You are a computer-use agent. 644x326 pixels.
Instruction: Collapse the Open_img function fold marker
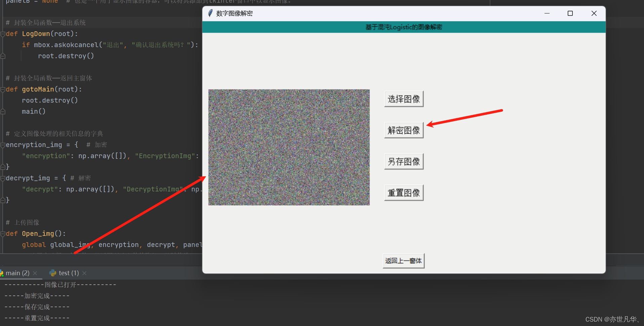point(3,234)
